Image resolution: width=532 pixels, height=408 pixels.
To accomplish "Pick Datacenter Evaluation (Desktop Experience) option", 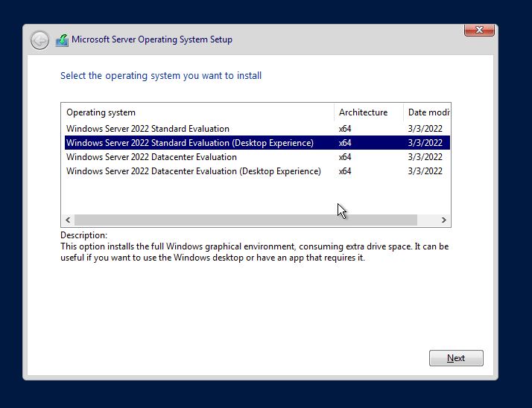I will coord(193,171).
